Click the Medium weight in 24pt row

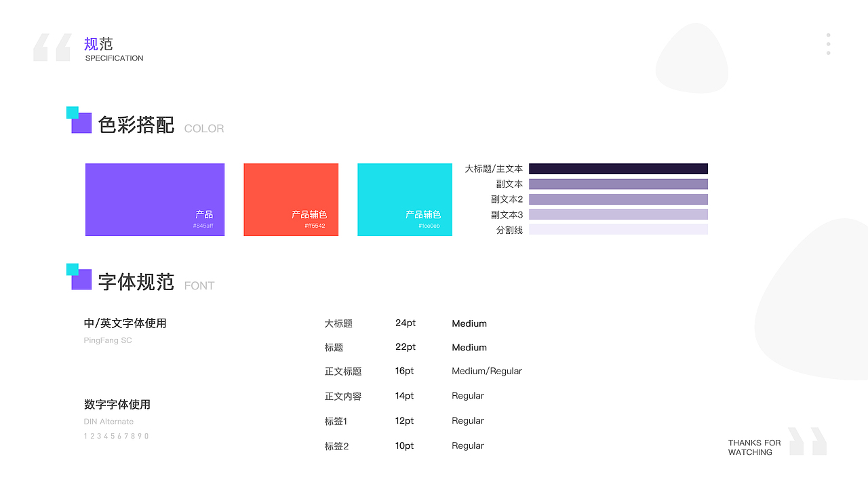pyautogui.click(x=469, y=324)
